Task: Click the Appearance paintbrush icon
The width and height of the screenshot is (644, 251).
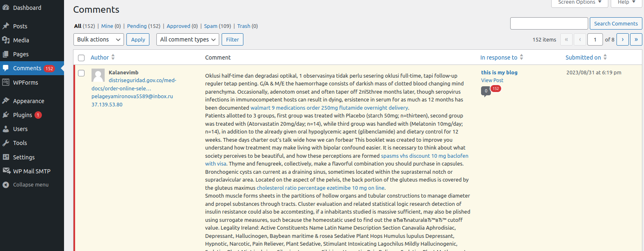Action: click(6, 101)
